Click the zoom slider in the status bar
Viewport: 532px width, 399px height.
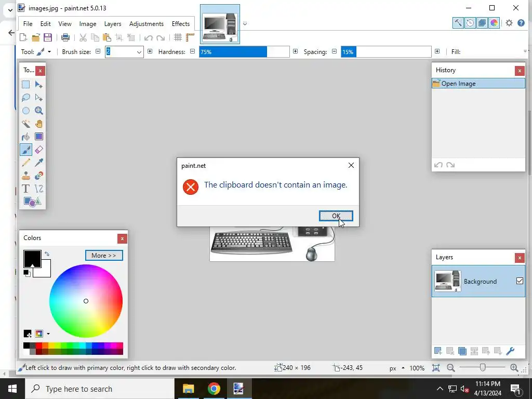tap(483, 367)
